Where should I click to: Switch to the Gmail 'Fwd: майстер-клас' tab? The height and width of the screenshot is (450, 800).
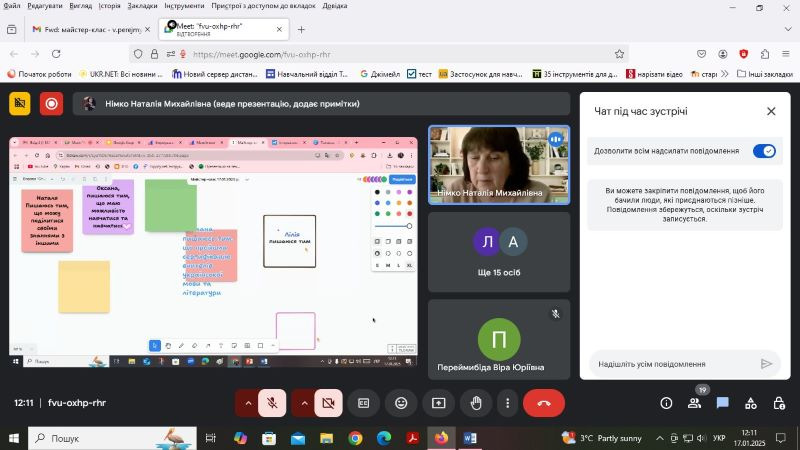point(91,30)
